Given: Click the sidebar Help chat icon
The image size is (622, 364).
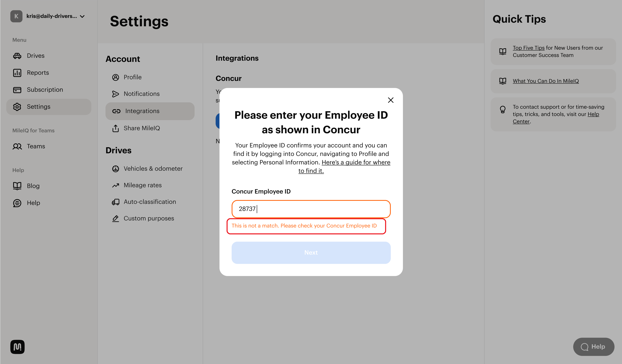Looking at the screenshot, I should coord(17,203).
